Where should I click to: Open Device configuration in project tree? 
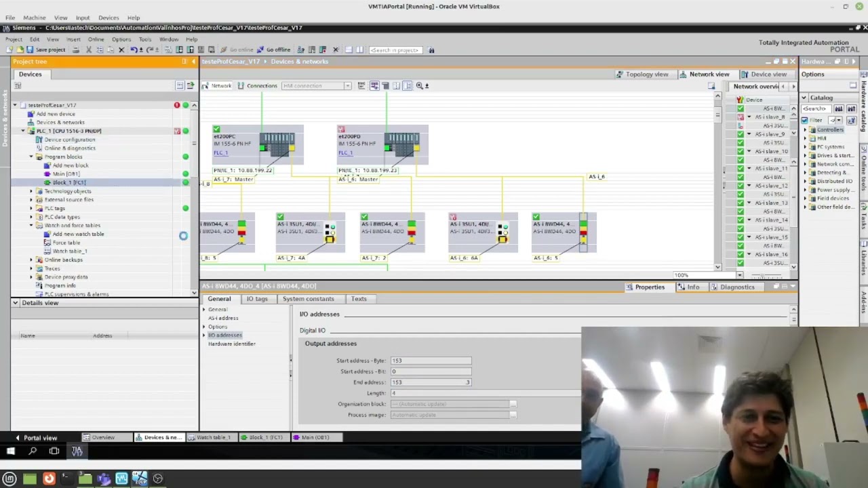tap(69, 140)
